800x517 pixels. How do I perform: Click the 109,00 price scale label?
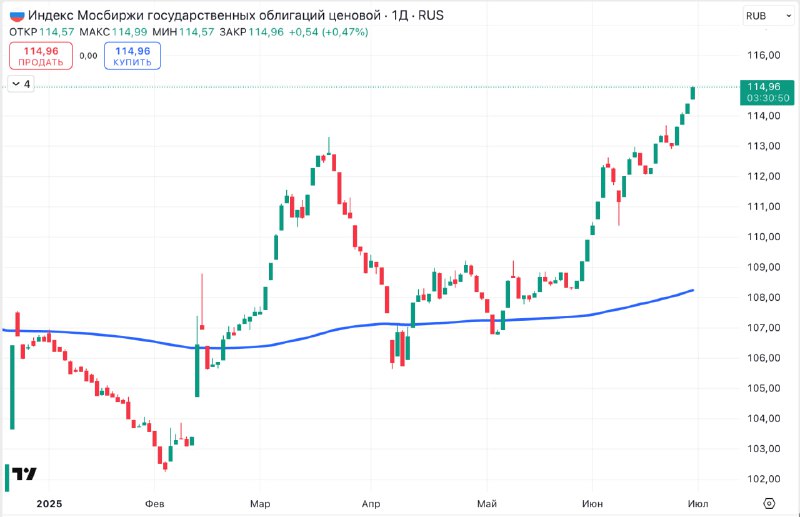pos(764,267)
